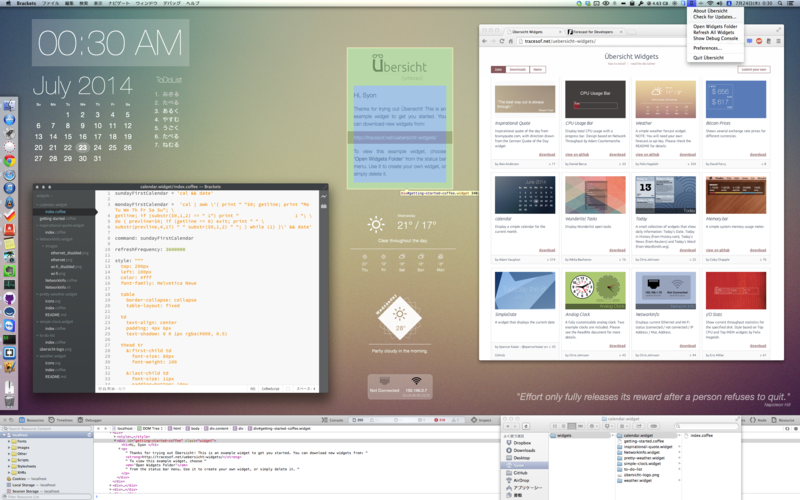The height and width of the screenshot is (500, 800).
Task: Click the tracesof.net link in Übersicht widget
Action: point(394,137)
